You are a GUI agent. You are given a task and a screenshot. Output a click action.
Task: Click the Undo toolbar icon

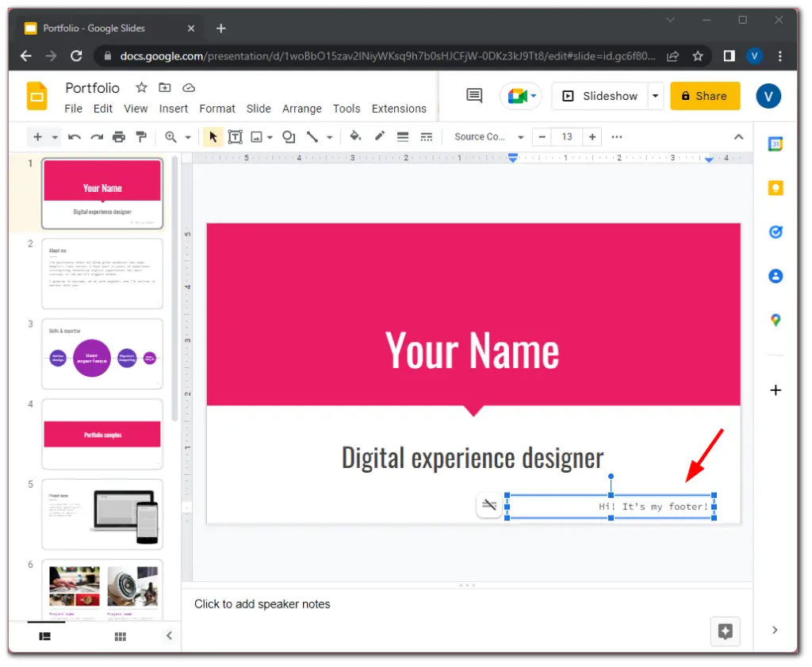[x=75, y=136]
